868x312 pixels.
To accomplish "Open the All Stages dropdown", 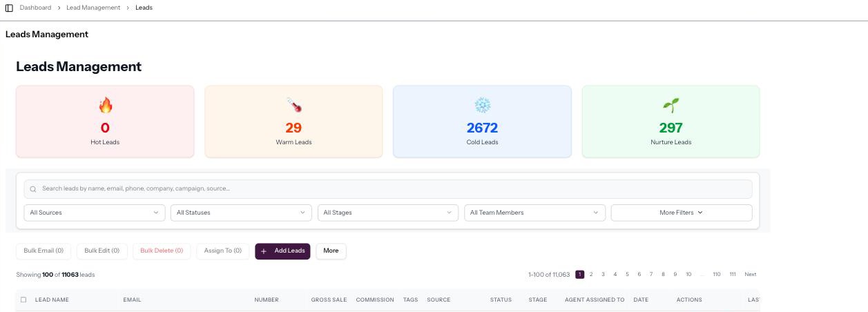I will click(x=387, y=213).
